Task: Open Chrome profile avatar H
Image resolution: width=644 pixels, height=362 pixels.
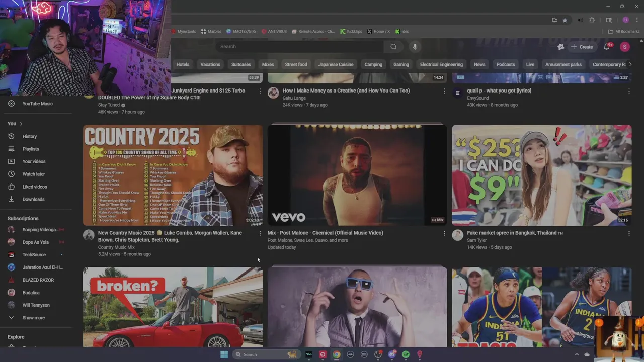Action: (625, 20)
